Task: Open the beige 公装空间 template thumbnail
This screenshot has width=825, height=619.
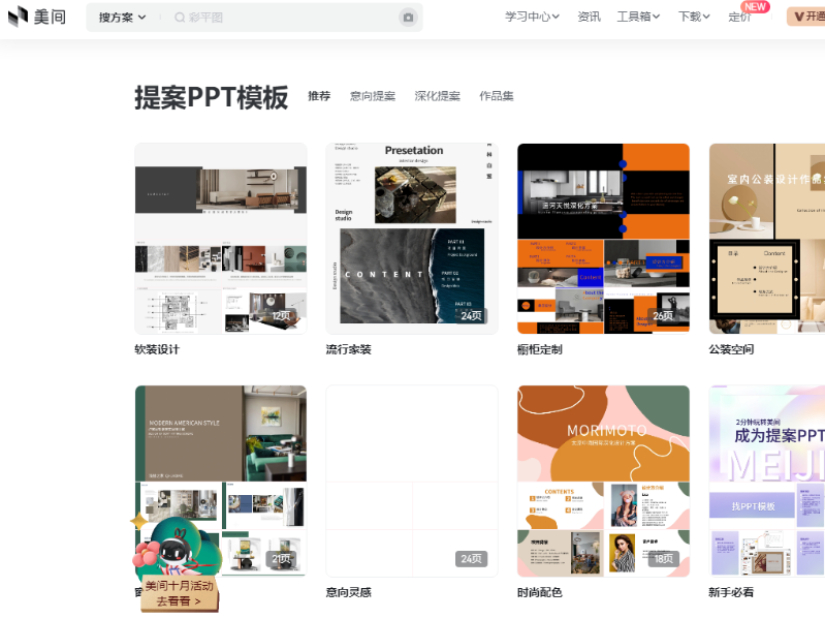Action: point(767,238)
